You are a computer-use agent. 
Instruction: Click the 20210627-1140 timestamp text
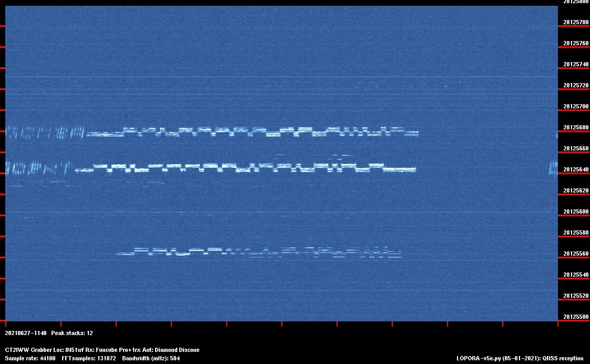pyautogui.click(x=26, y=333)
